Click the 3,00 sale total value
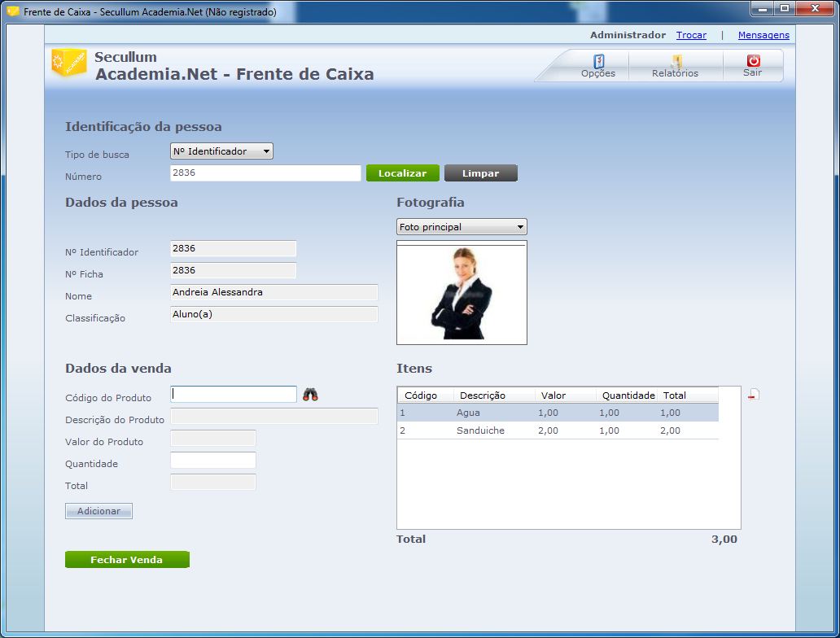840x638 pixels. (x=724, y=540)
